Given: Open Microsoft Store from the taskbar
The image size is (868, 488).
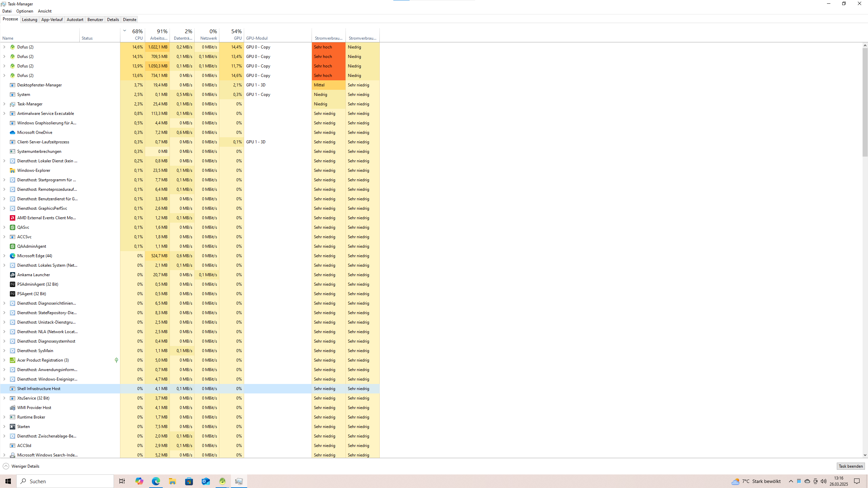Looking at the screenshot, I should tap(189, 481).
